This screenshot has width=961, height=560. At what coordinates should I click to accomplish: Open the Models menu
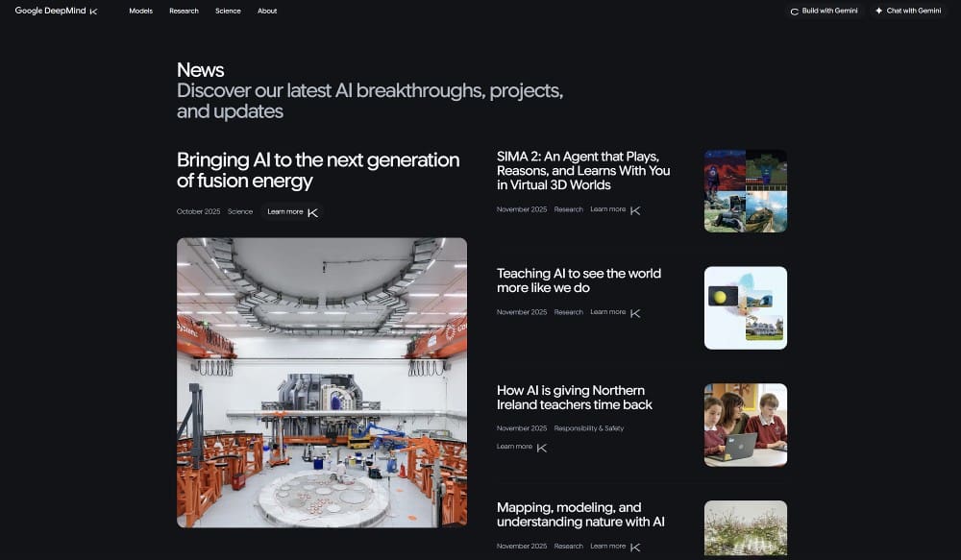click(140, 11)
